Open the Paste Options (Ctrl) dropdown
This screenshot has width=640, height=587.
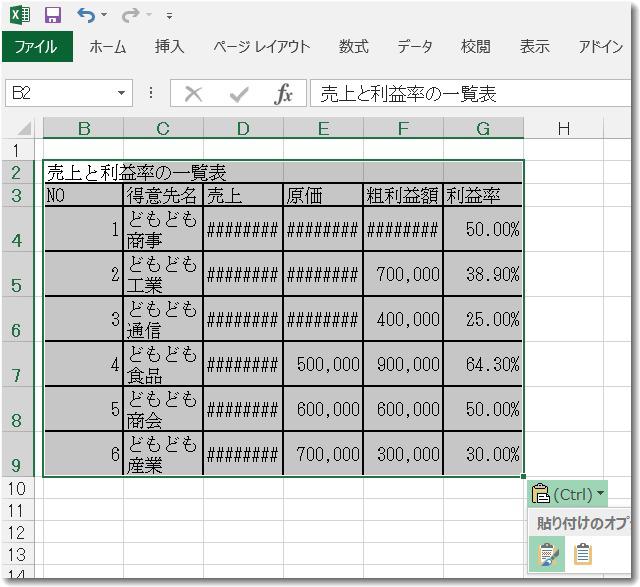[568, 494]
